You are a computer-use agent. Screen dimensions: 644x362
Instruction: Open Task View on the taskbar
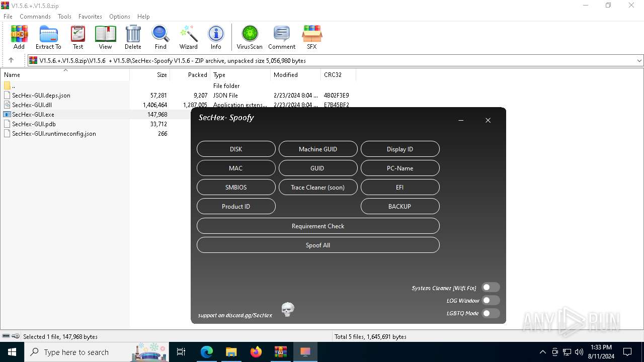tap(181, 352)
